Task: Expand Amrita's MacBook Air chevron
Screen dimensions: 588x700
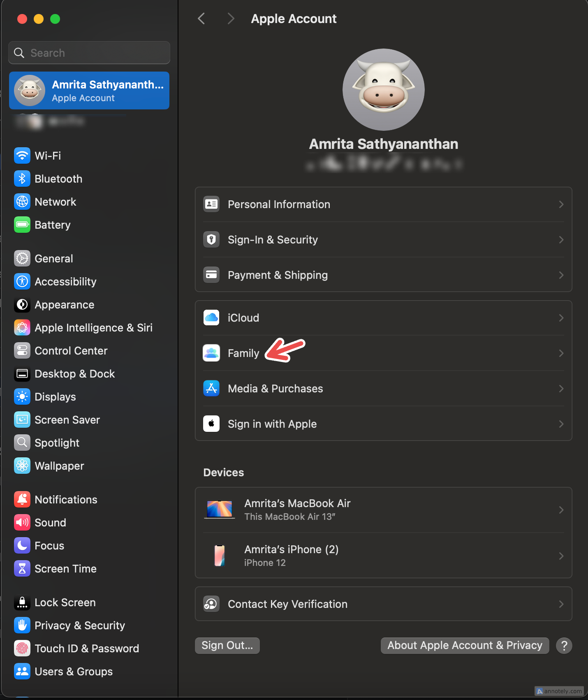Action: tap(561, 510)
